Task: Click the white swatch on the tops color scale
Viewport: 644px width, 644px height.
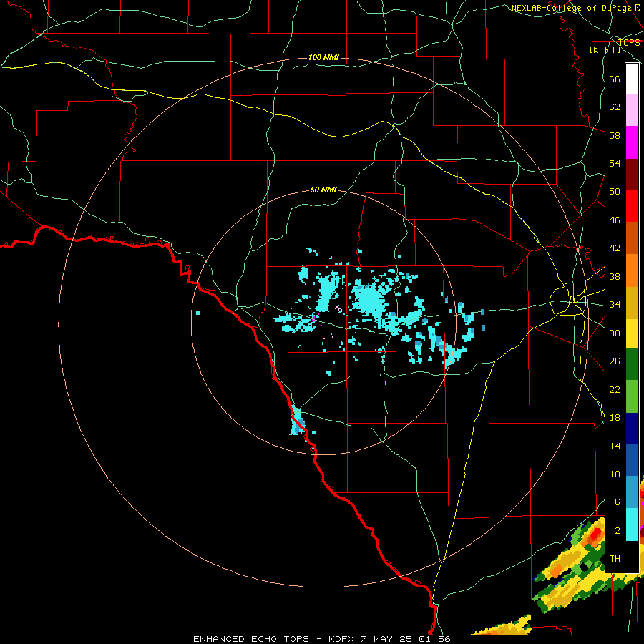Action: point(632,79)
